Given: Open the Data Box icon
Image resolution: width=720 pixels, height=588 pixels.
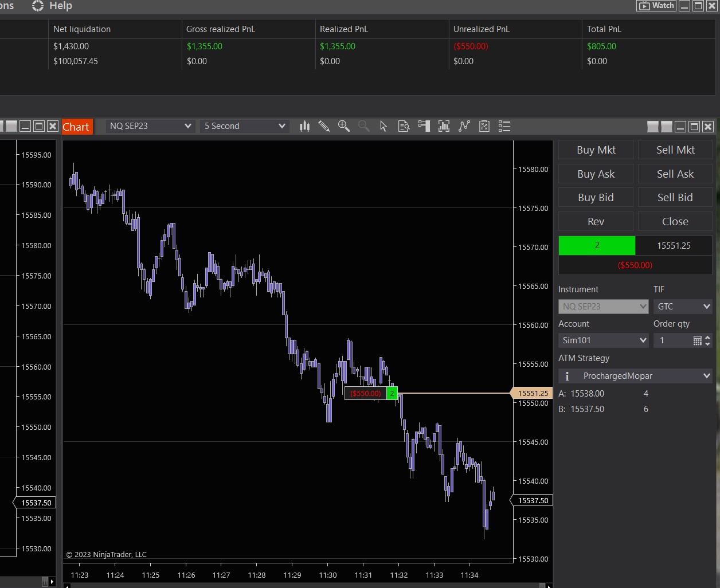Looking at the screenshot, I should 404,126.
